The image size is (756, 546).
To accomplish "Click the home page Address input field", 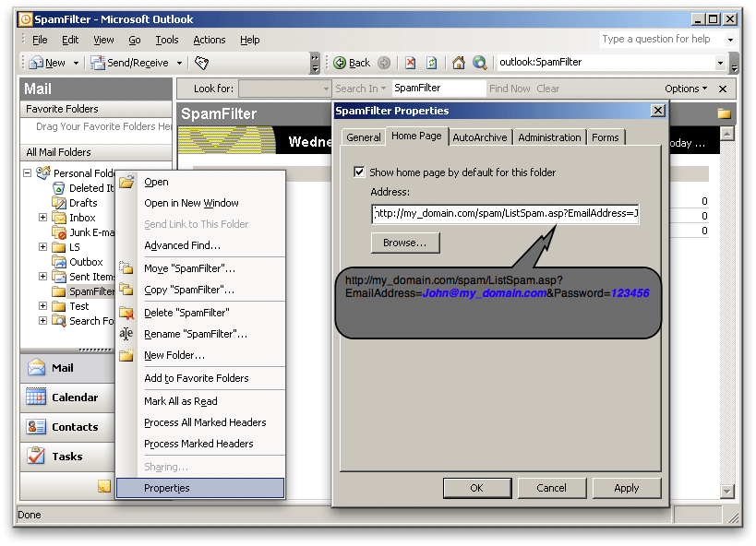I will (x=505, y=214).
